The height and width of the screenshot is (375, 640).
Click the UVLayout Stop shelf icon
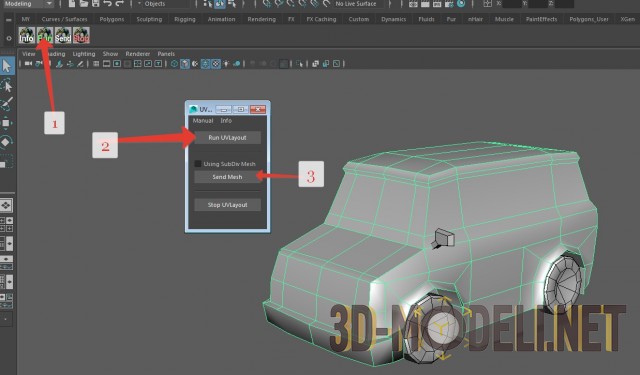(x=81, y=36)
